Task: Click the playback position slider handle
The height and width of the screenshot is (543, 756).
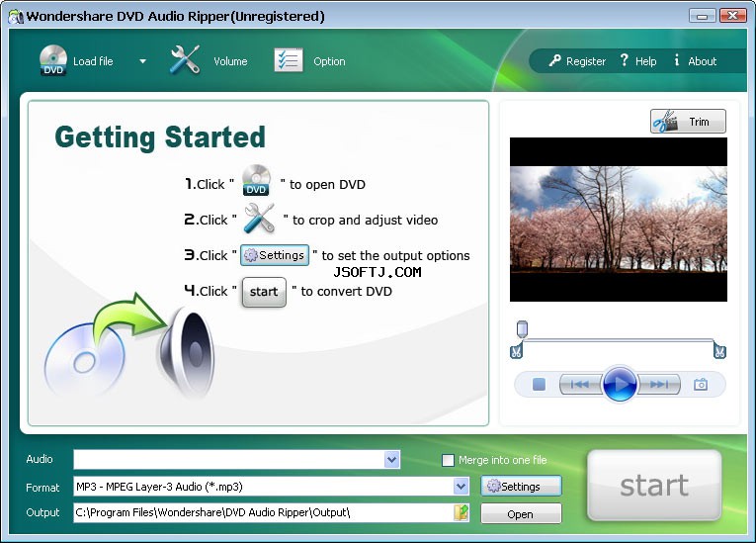Action: tap(522, 329)
